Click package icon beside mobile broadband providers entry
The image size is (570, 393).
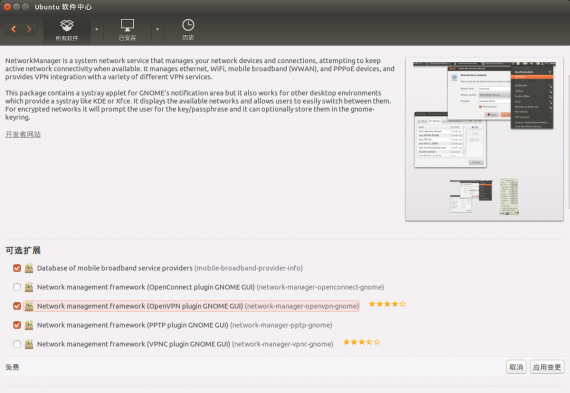pos(29,268)
